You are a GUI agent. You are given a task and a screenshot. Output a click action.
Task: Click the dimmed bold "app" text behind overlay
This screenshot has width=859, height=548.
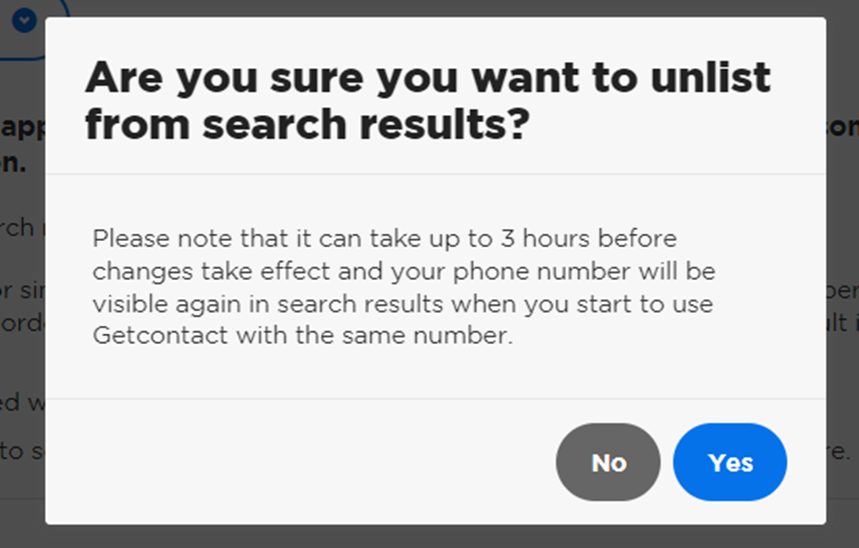(22, 128)
